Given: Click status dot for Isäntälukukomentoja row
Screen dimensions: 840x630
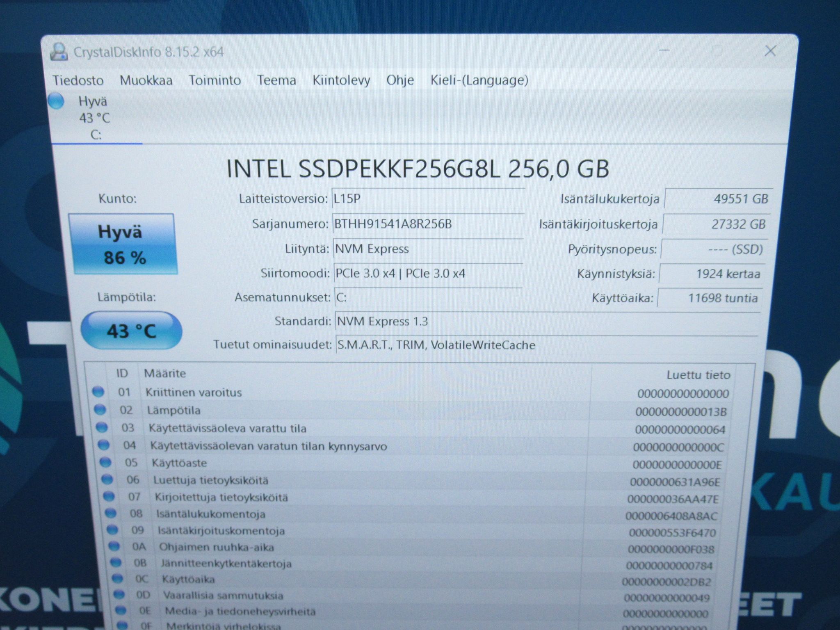Looking at the screenshot, I should pos(111,513).
